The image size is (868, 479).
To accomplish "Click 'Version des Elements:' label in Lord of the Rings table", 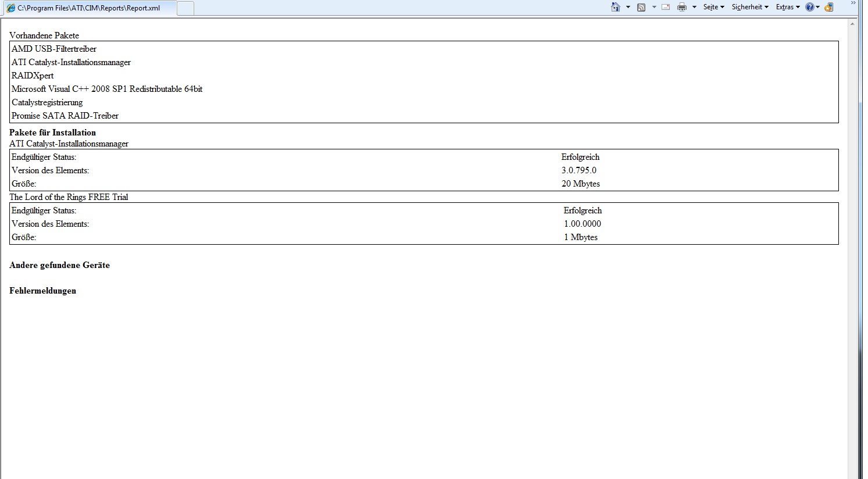I will click(x=51, y=224).
